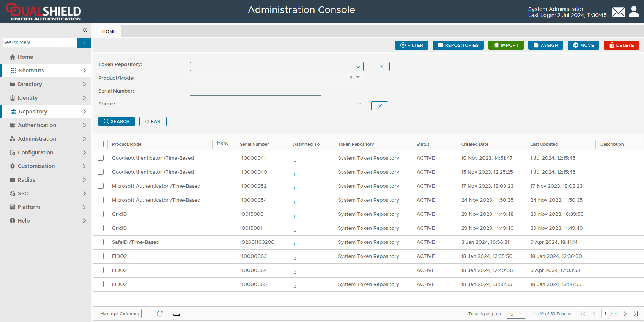The width and height of the screenshot is (644, 322).
Task: Clear the Search Menu box
Action: [x=84, y=42]
